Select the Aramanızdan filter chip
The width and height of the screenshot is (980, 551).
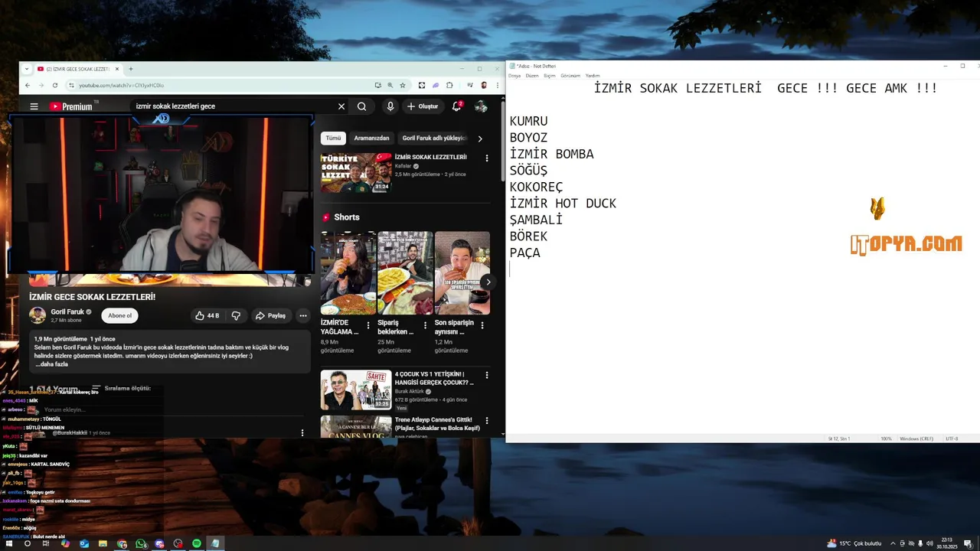371,139
